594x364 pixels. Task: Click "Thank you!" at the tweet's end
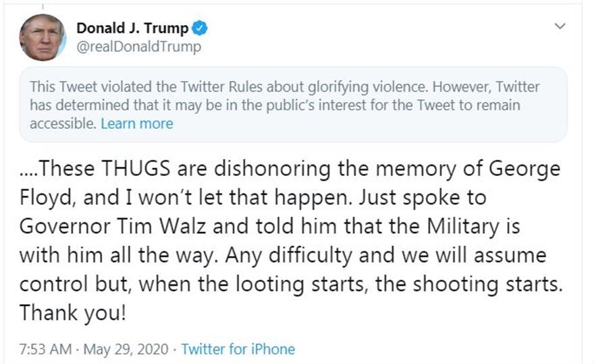click(x=72, y=313)
